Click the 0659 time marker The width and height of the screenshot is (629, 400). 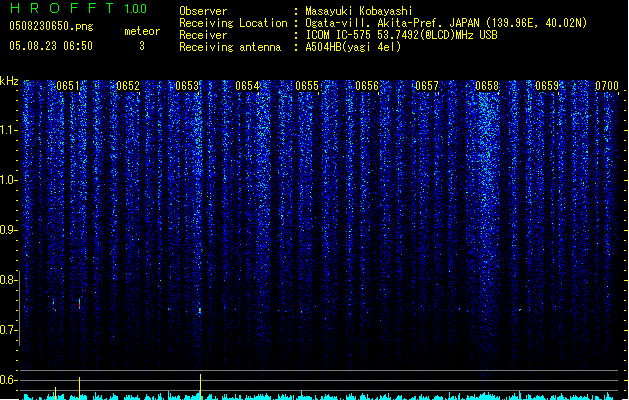(x=547, y=86)
